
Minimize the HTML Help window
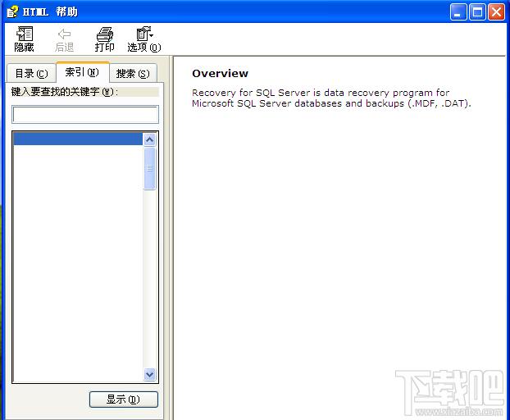point(458,12)
